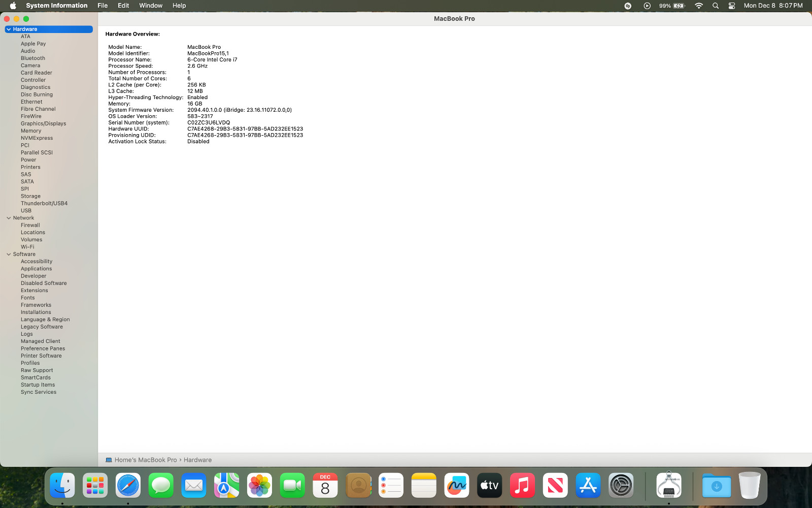Launch Safari from the Dock
812x508 pixels.
pos(128,486)
